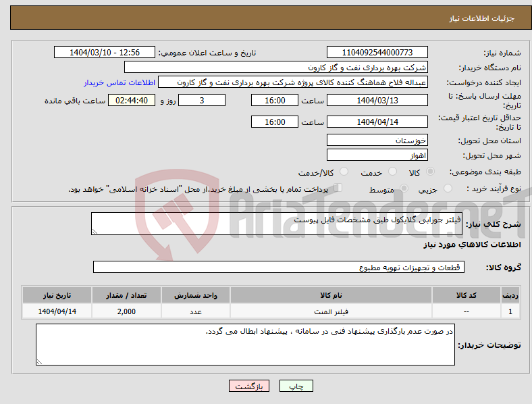Image resolution: width=532 pixels, height=404 pixels.
Task: Click the need date cell 1404/04/14 in table
Action: pos(57,311)
